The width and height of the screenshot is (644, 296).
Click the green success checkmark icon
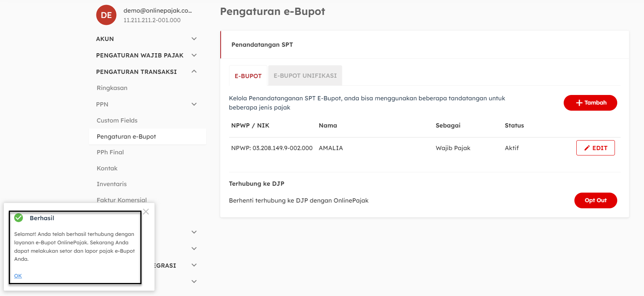(19, 218)
